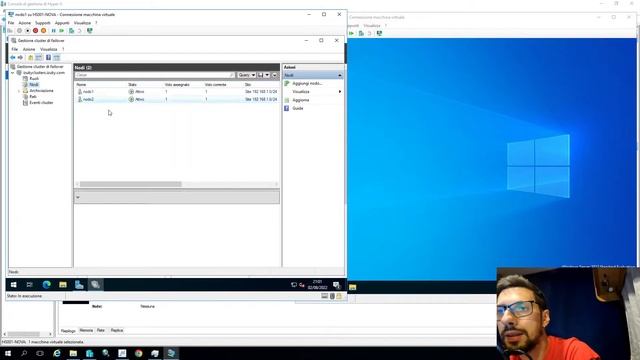
Task: Pause the node1 virtual machine
Action: pos(53,31)
